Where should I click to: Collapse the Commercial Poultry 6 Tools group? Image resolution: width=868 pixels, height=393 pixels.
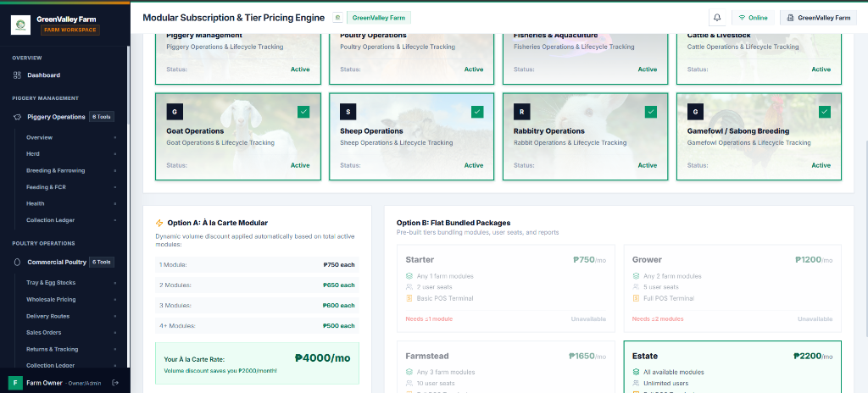click(64, 262)
